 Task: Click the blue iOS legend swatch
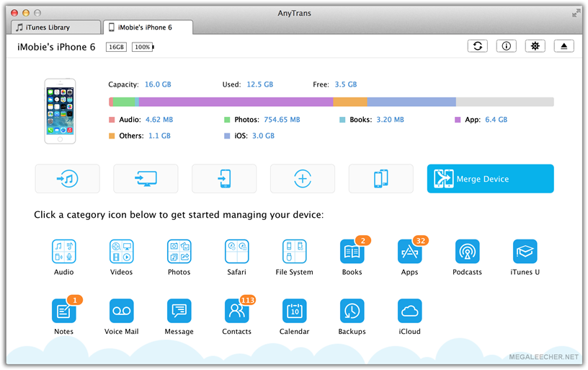(x=227, y=136)
